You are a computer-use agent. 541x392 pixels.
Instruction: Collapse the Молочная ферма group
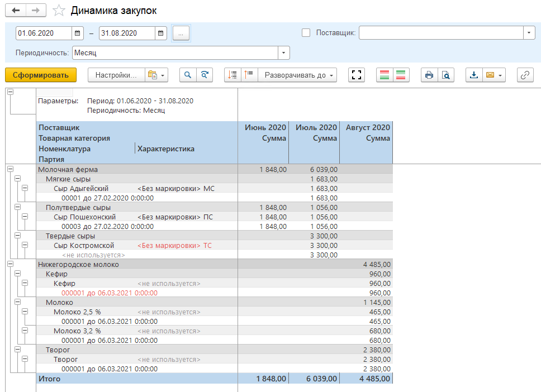11,168
